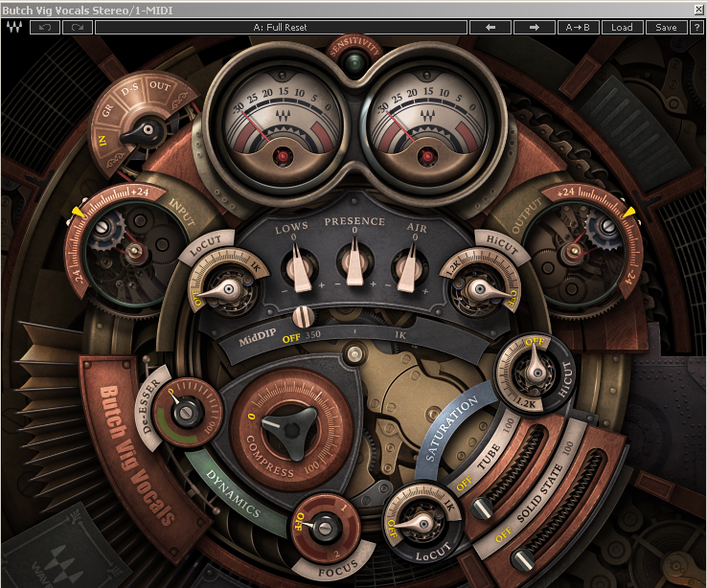Open the Load preset menu
This screenshot has height=588, width=707.
click(622, 28)
